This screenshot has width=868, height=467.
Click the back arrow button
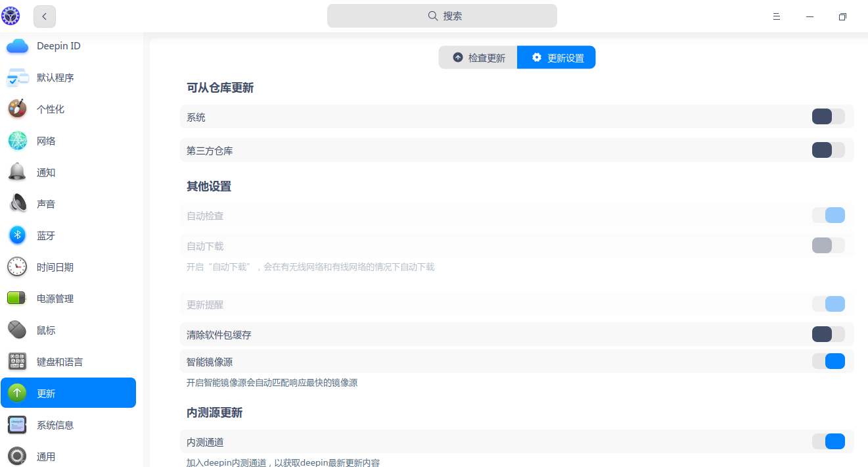point(44,16)
